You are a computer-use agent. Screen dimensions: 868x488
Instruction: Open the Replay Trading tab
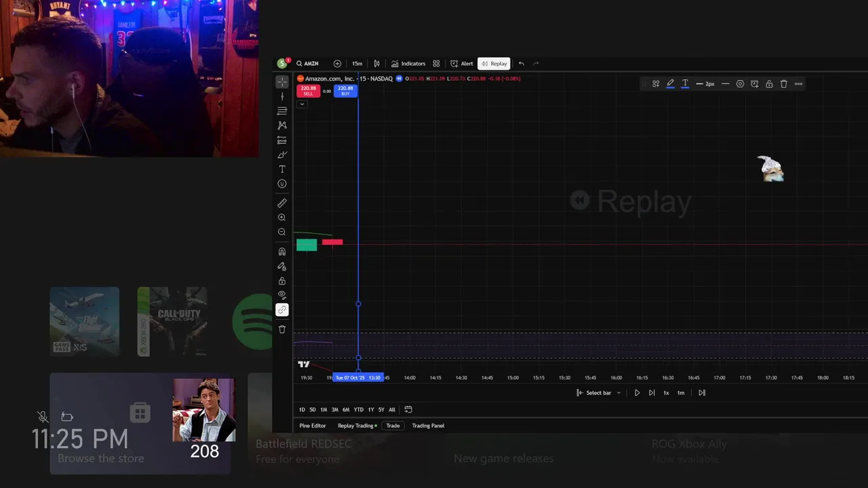click(x=356, y=426)
